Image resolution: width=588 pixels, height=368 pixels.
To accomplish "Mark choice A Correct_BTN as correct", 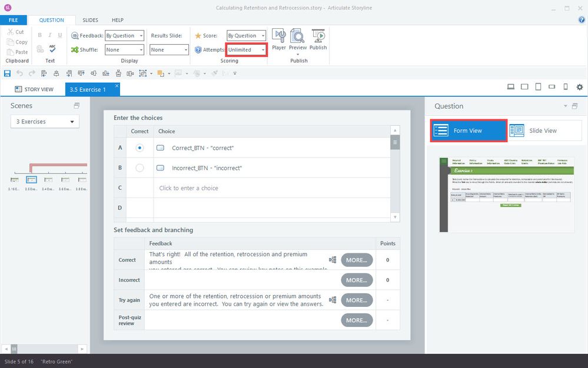I will [x=139, y=148].
